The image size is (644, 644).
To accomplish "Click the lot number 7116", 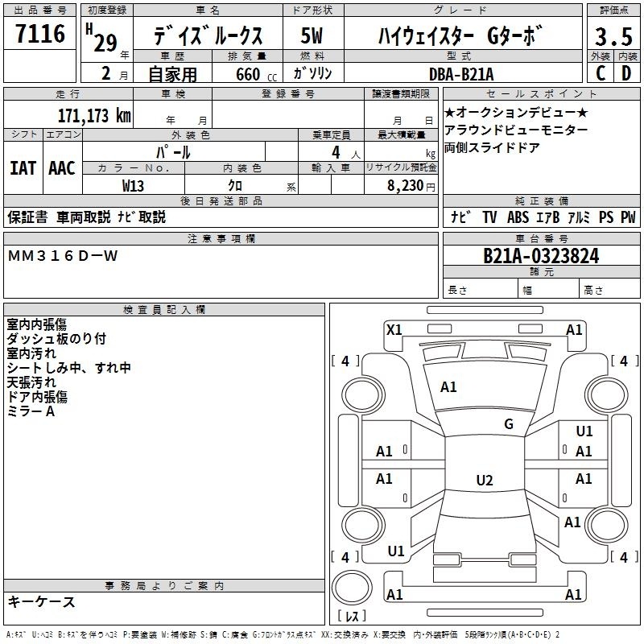I will 40,35.
